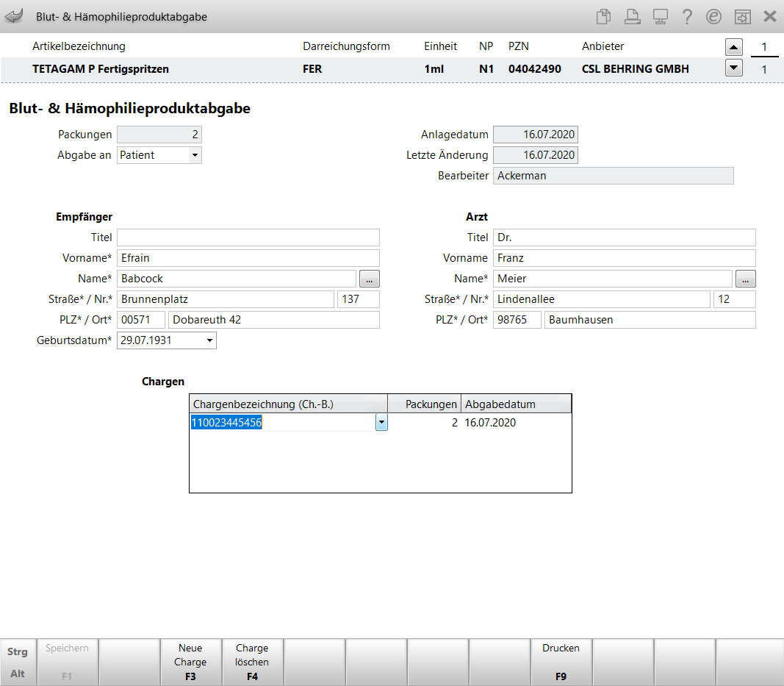Click the Empfänger Titel input field
The image size is (784, 686).
[248, 237]
